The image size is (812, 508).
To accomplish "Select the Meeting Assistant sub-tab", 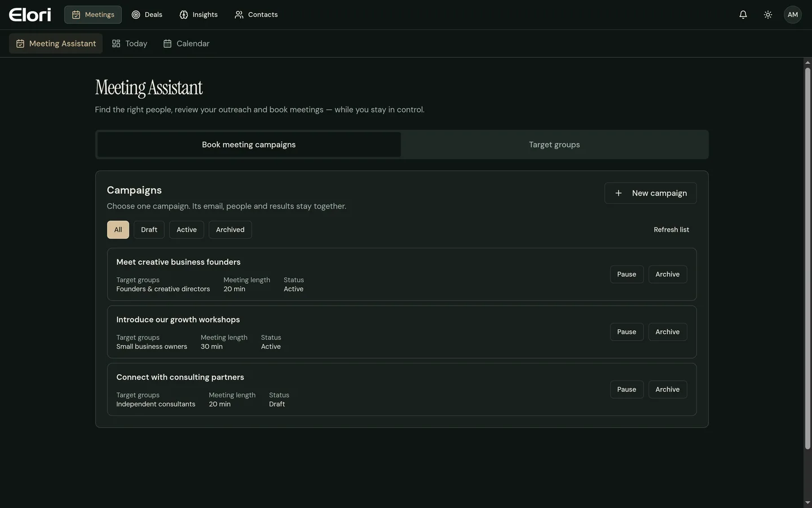I will click(56, 43).
